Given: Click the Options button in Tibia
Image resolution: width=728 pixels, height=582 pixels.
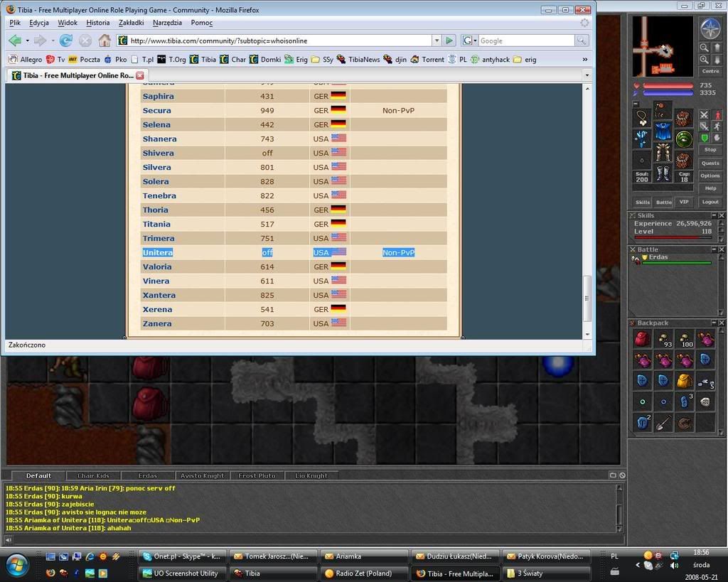Looking at the screenshot, I should [x=710, y=176].
